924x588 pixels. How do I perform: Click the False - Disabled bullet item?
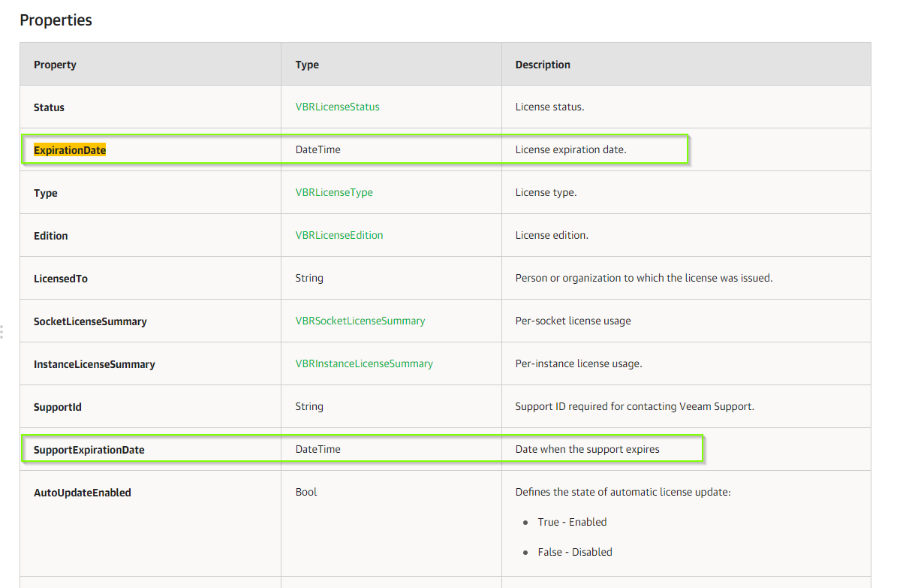click(x=573, y=552)
